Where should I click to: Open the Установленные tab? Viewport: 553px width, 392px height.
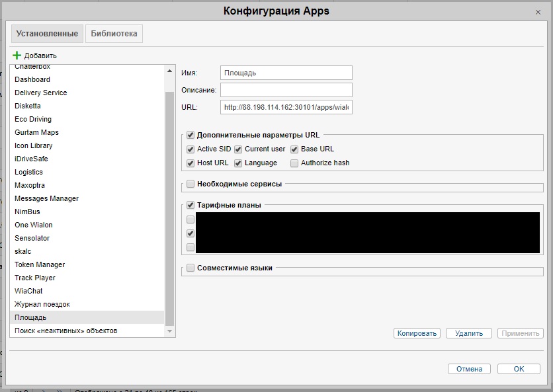click(46, 34)
